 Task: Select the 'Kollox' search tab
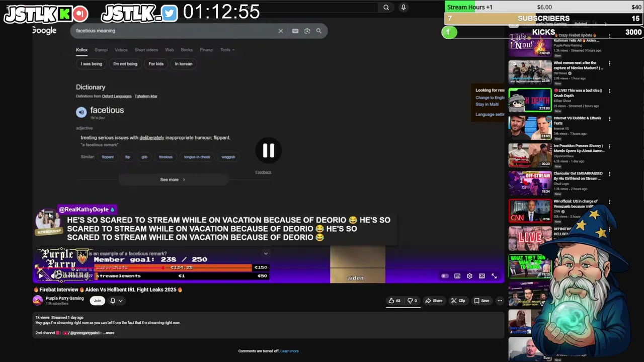pyautogui.click(x=82, y=50)
